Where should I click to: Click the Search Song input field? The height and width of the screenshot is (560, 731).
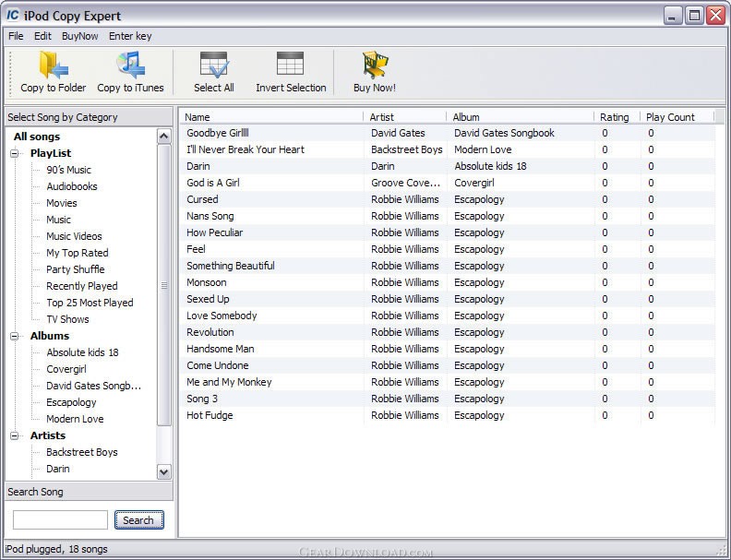click(x=60, y=520)
